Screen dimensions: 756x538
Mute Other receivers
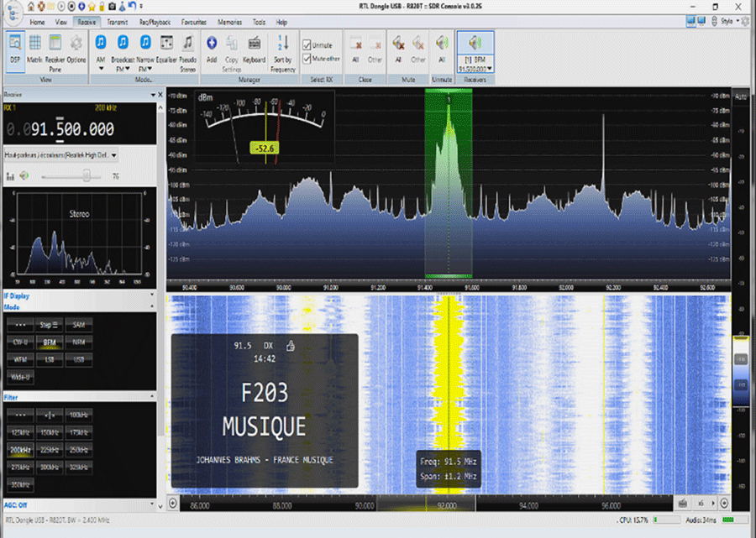pos(418,49)
